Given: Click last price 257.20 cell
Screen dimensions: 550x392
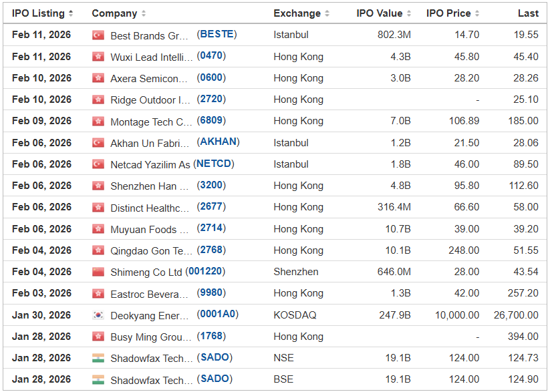Looking at the screenshot, I should point(523,293).
